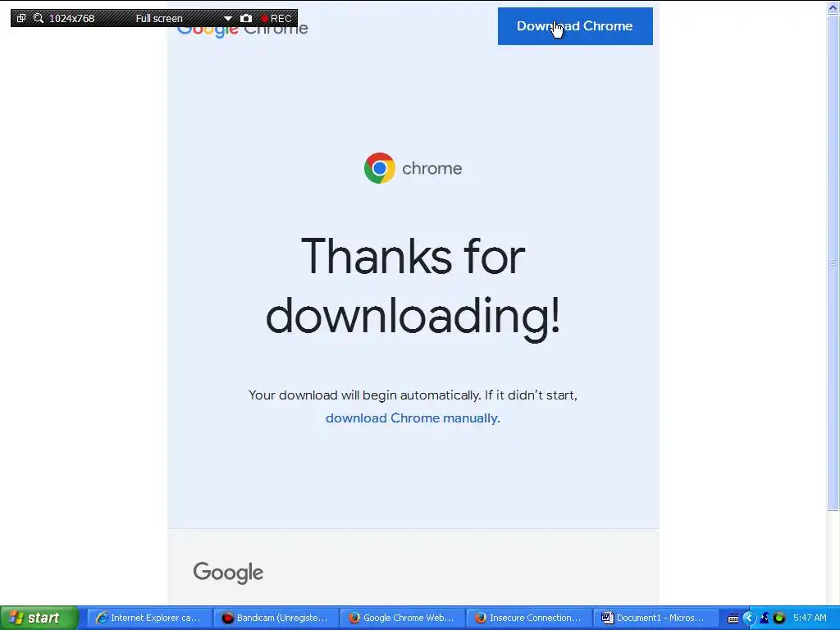Start recording with the REC button
Screen dimensions: 840x630
(276, 18)
